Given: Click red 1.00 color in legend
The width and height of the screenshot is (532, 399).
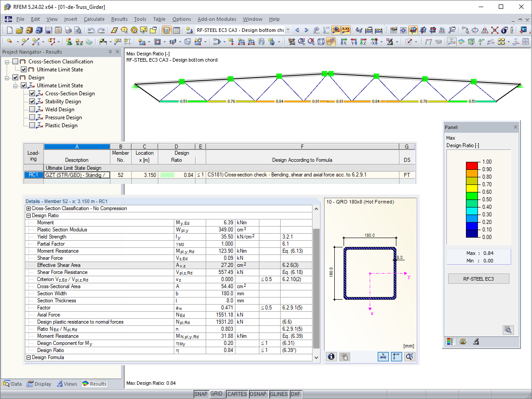Looking at the screenshot, I should [472, 166].
